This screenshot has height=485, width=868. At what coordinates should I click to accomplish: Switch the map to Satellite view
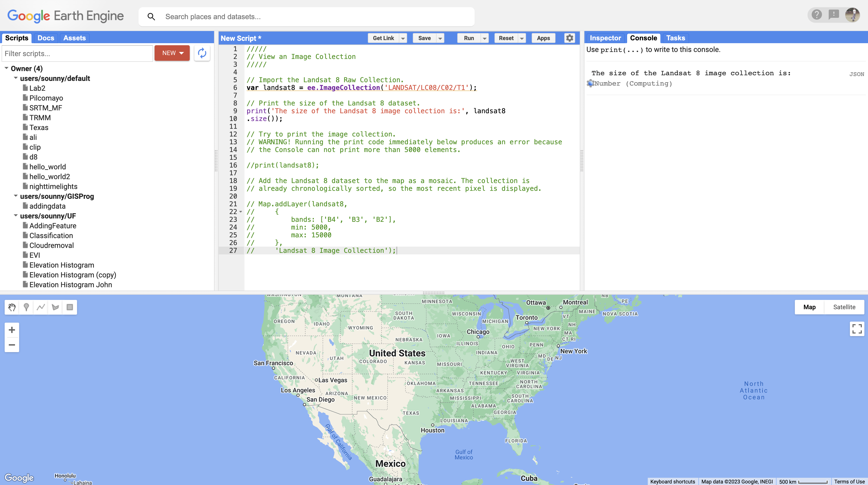pos(844,307)
